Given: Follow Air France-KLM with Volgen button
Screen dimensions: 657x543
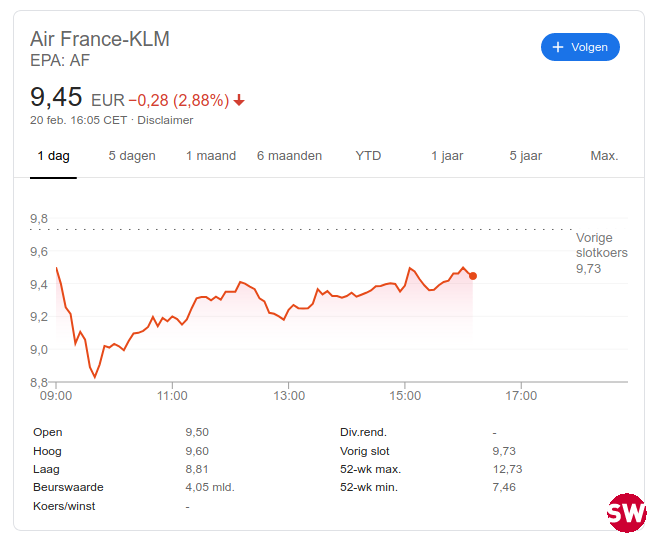Looking at the screenshot, I should [x=580, y=47].
